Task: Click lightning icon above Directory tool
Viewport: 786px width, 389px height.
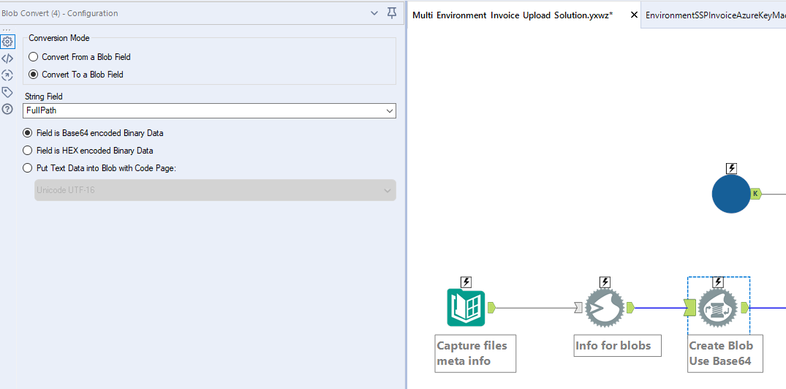Action: tap(466, 282)
